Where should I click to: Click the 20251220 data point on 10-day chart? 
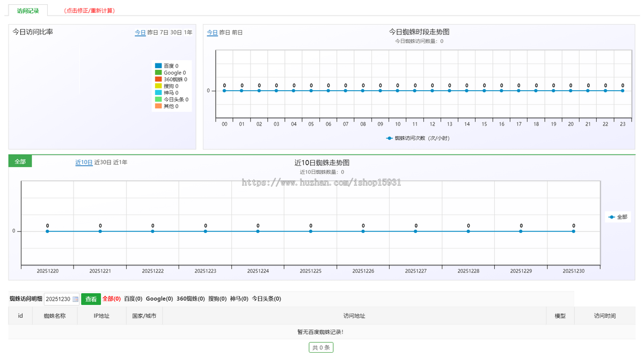(47, 231)
